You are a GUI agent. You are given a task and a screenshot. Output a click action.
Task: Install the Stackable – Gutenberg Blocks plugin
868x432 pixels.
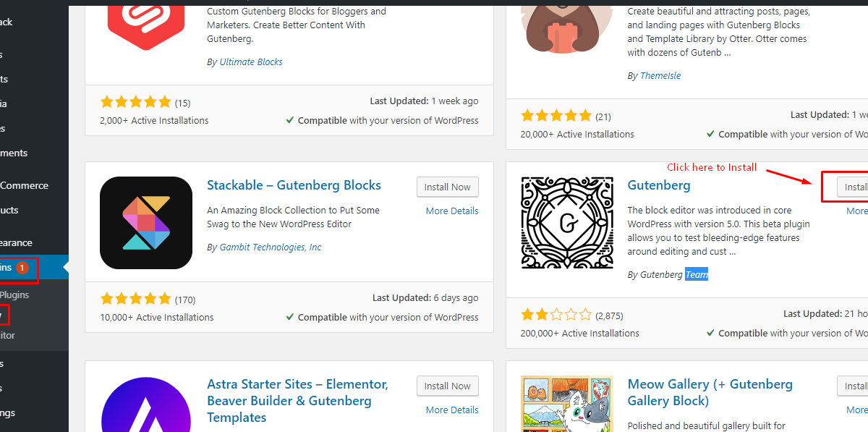tap(448, 187)
